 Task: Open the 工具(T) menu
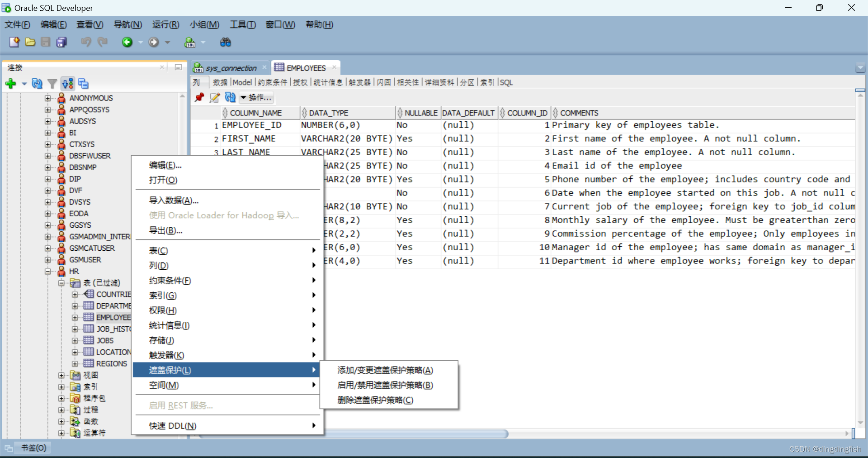pyautogui.click(x=243, y=24)
